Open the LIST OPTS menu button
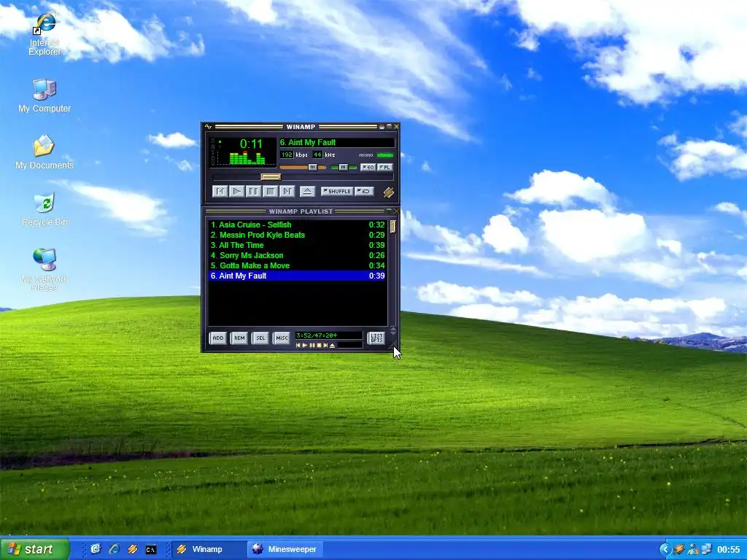This screenshot has height=560, width=747. pyautogui.click(x=376, y=338)
